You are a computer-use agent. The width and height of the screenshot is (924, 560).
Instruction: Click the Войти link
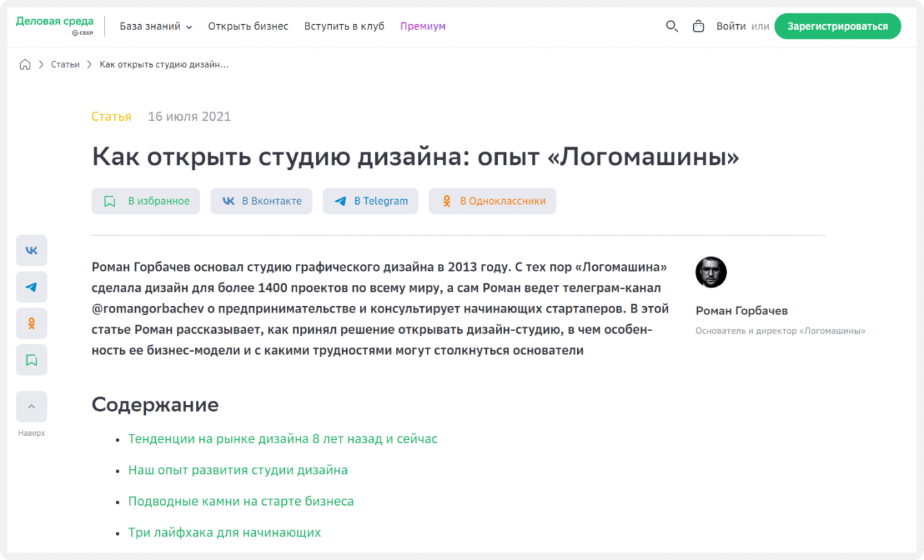(731, 26)
